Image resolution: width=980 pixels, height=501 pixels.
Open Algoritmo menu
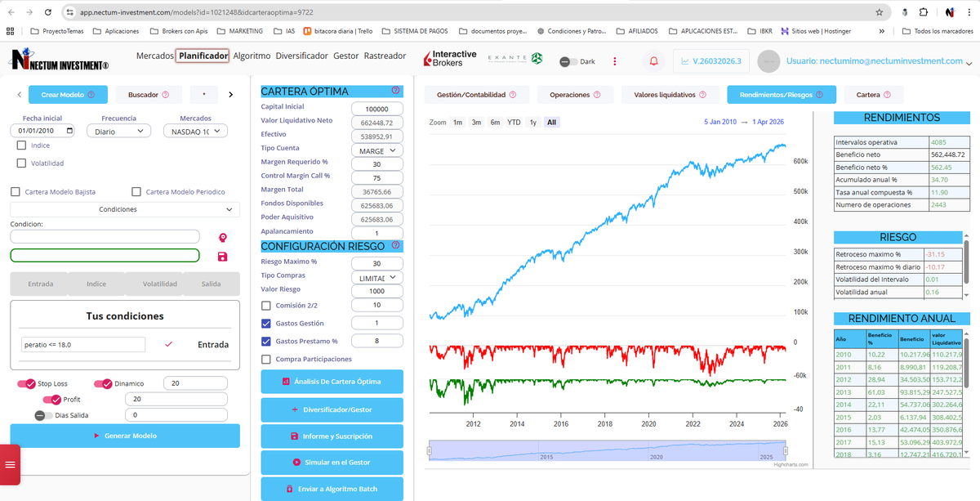(x=252, y=56)
